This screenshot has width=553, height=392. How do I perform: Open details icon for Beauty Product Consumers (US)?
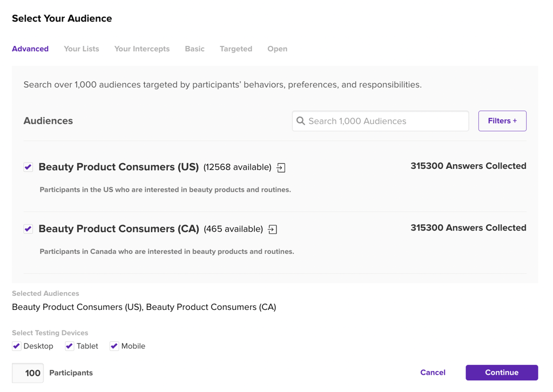(281, 168)
